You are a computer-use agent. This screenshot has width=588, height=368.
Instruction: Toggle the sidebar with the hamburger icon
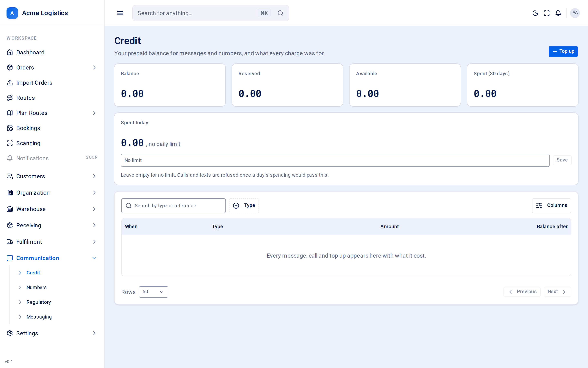(x=120, y=13)
